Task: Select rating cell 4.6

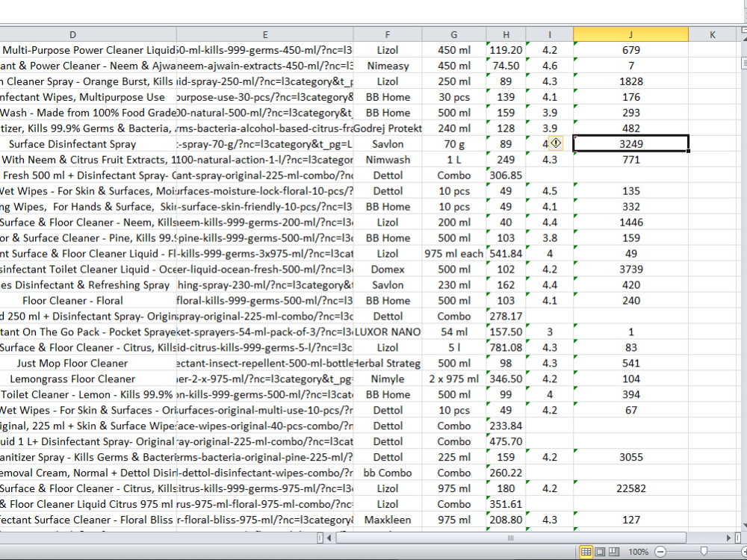Action: point(549,66)
